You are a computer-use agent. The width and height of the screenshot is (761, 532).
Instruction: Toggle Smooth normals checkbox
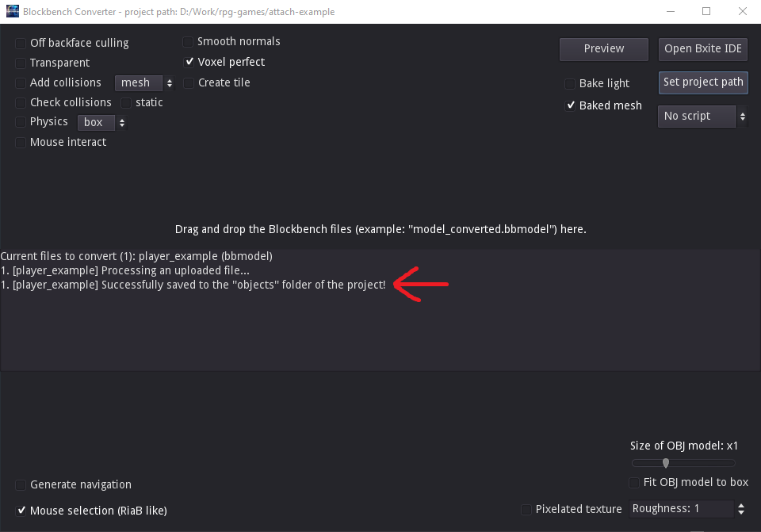(x=188, y=42)
